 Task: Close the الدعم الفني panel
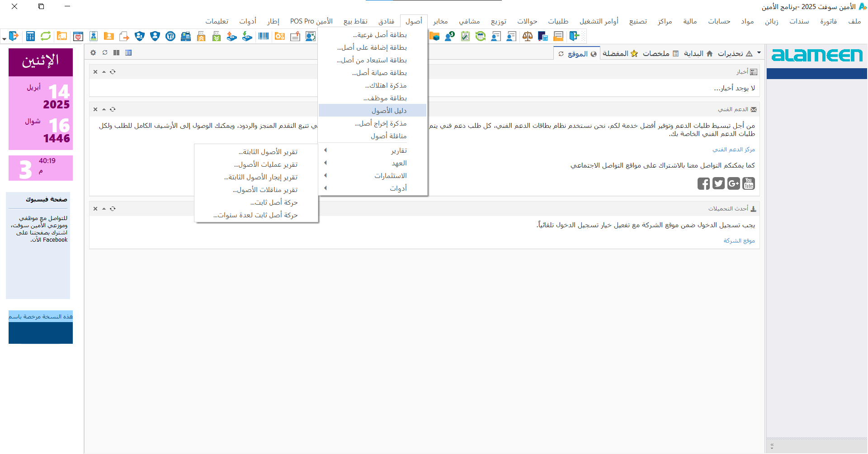pyautogui.click(x=95, y=109)
